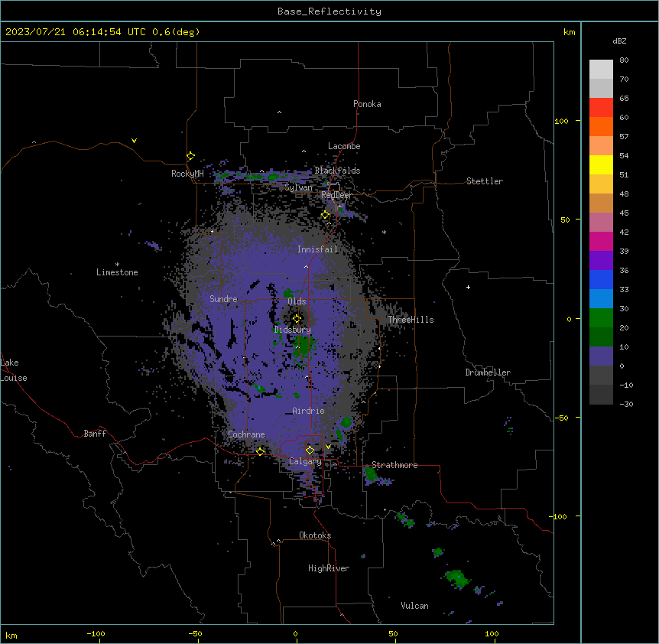Click the white plus marker north of Drumheller
Image resolution: width=659 pixels, height=644 pixels.
[x=468, y=287]
